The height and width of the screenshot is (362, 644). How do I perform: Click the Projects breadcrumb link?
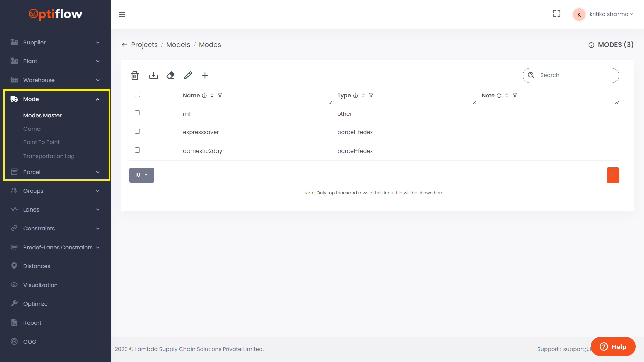(144, 44)
